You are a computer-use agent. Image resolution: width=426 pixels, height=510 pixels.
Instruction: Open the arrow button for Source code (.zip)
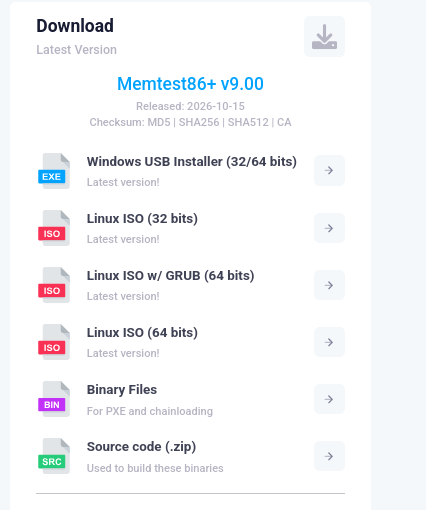point(329,456)
